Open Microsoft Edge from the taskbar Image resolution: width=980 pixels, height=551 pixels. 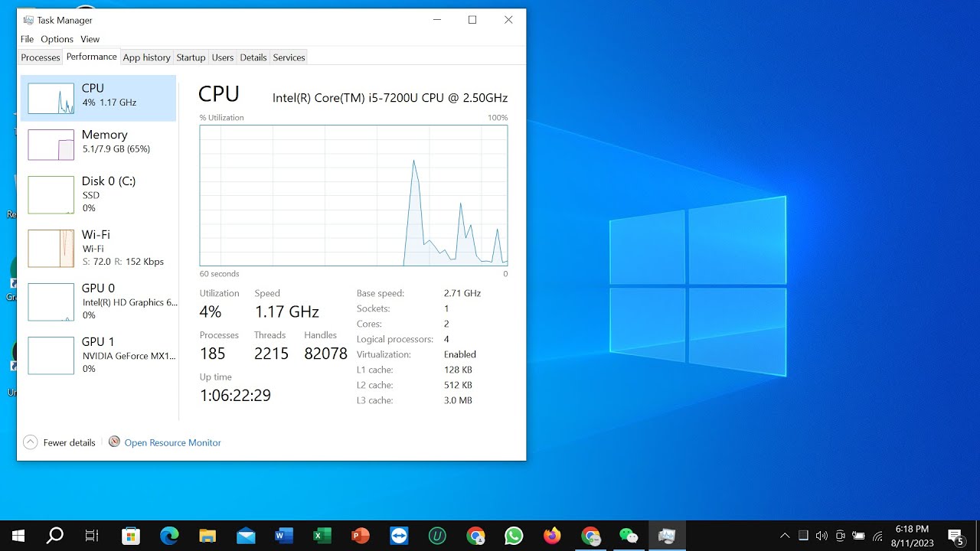169,536
